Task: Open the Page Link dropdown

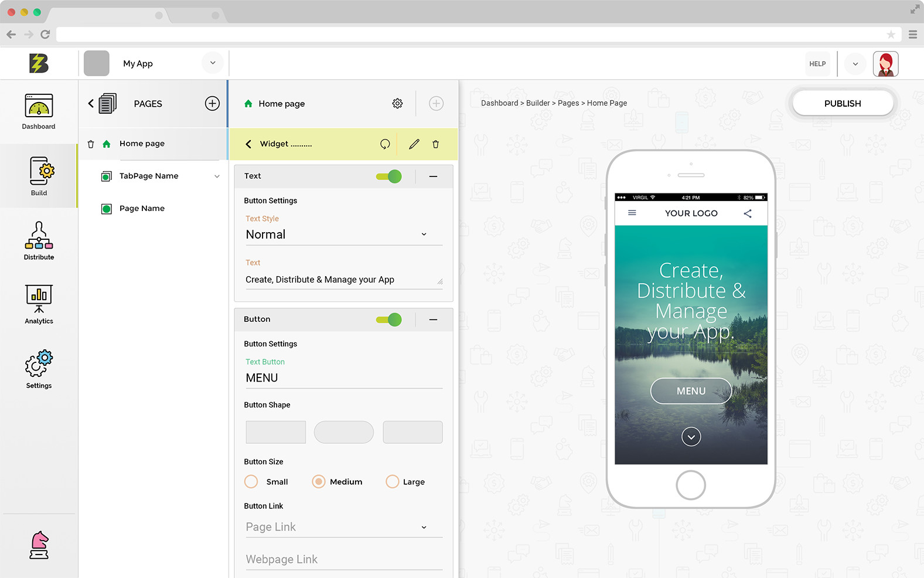Action: click(x=344, y=527)
